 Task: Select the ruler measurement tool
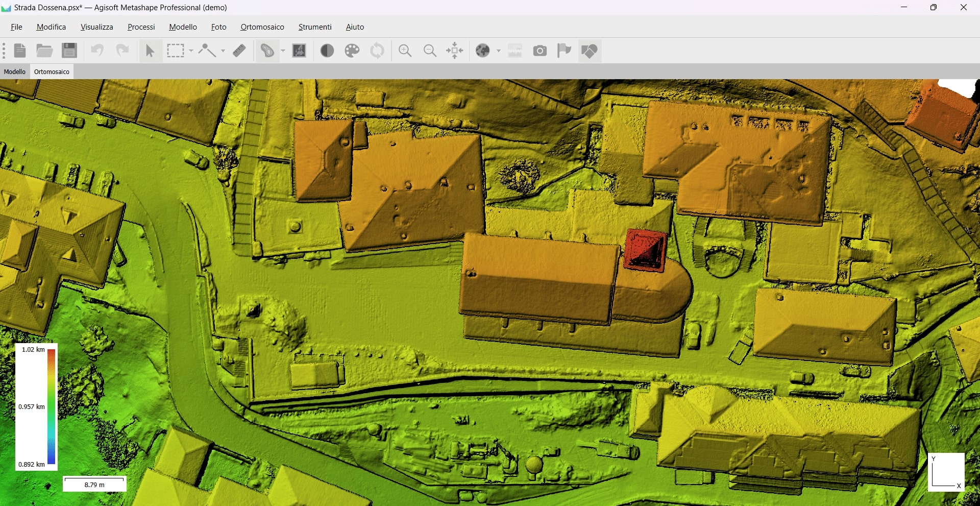pos(239,51)
